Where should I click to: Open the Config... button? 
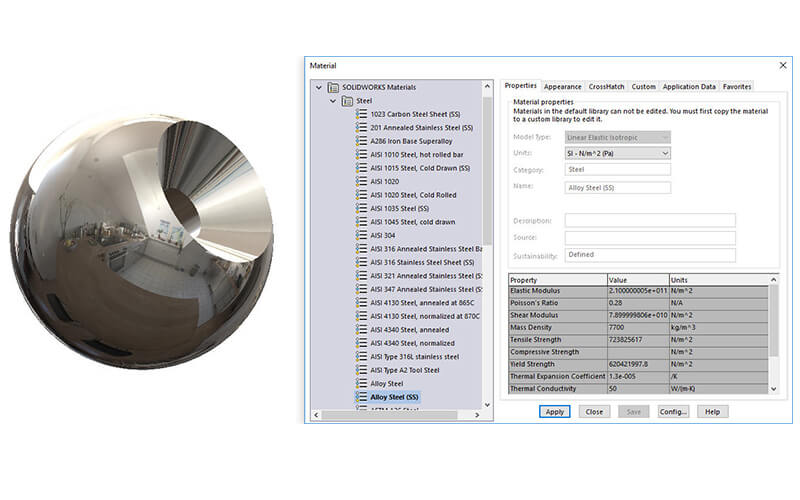673,412
